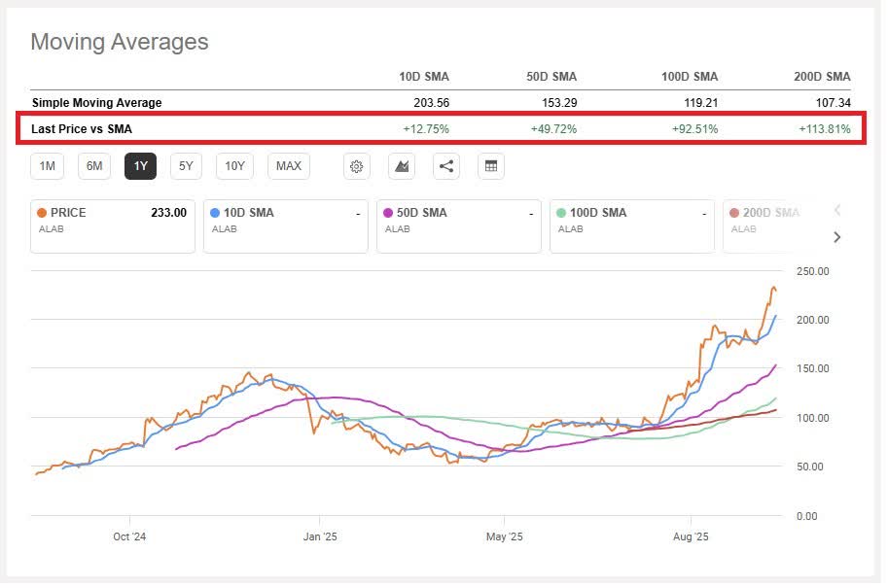Click the share chart icon
Image resolution: width=888 pixels, height=588 pixels.
(x=445, y=166)
